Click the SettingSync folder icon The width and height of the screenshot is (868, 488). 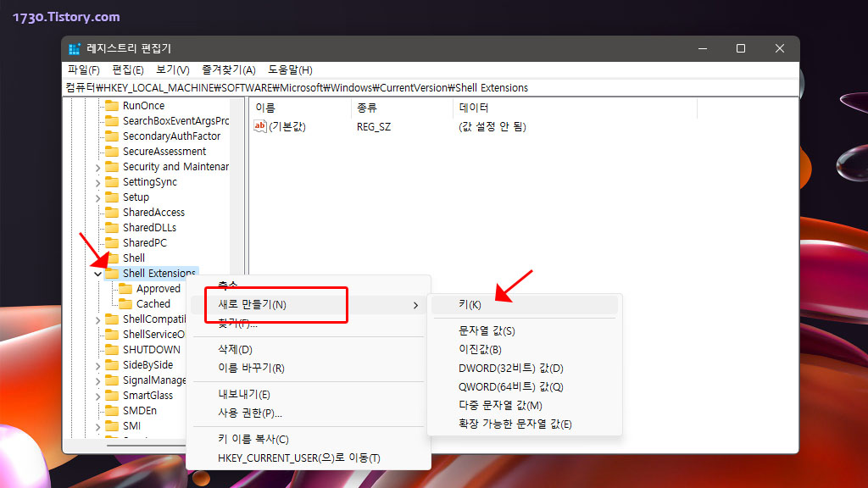112,181
